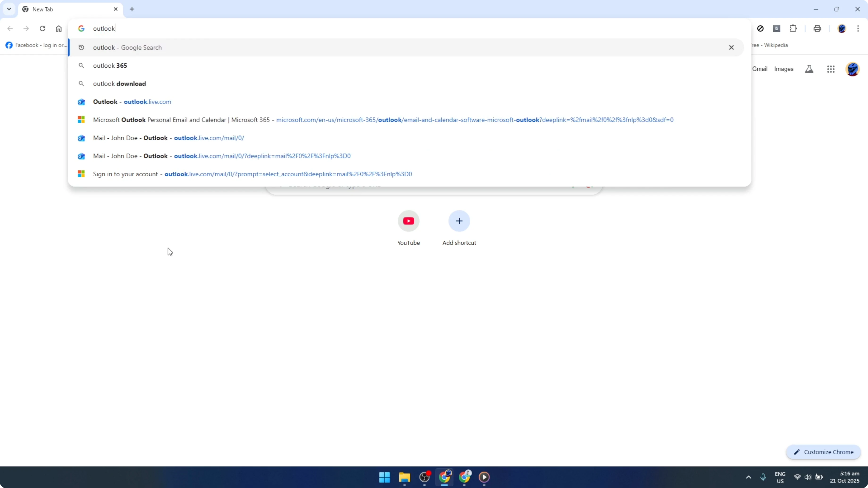Image resolution: width=868 pixels, height=488 pixels.
Task: Click the Google icon in address bar
Action: [x=81, y=29]
